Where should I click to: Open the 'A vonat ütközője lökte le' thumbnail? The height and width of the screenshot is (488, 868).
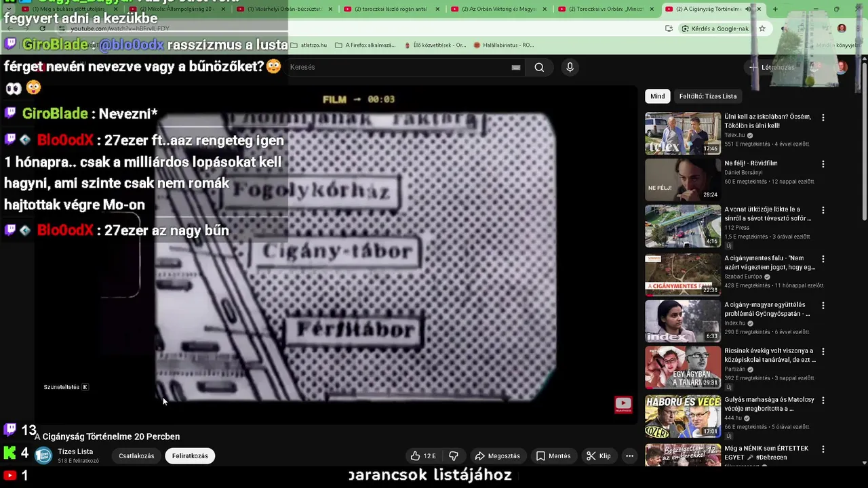click(x=683, y=226)
